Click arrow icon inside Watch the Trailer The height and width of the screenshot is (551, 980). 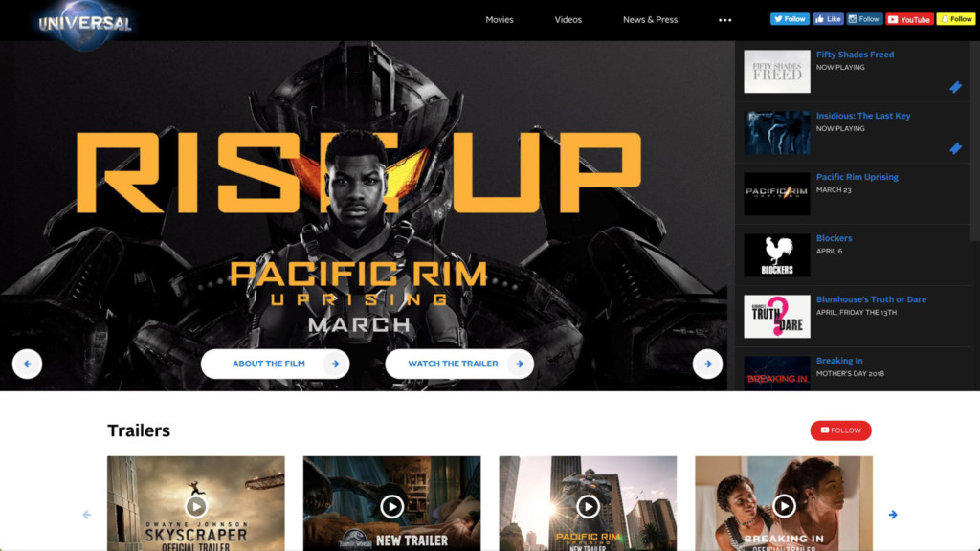[520, 364]
